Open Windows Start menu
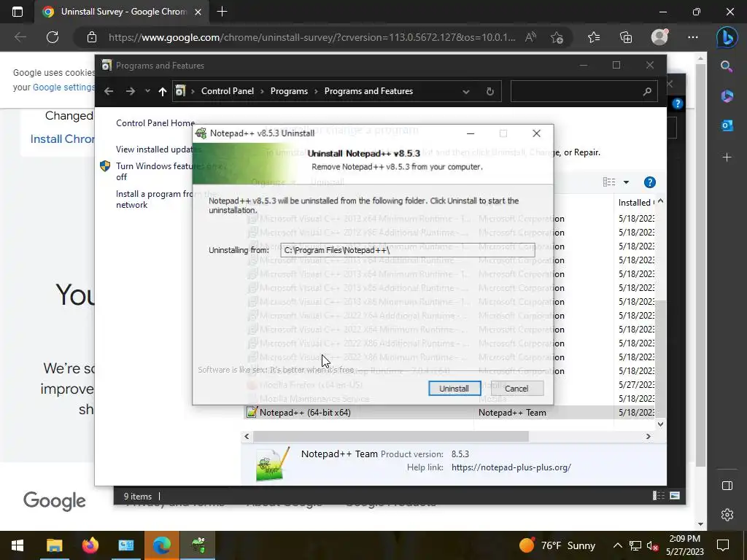Image resolution: width=747 pixels, height=560 pixels. click(x=18, y=545)
